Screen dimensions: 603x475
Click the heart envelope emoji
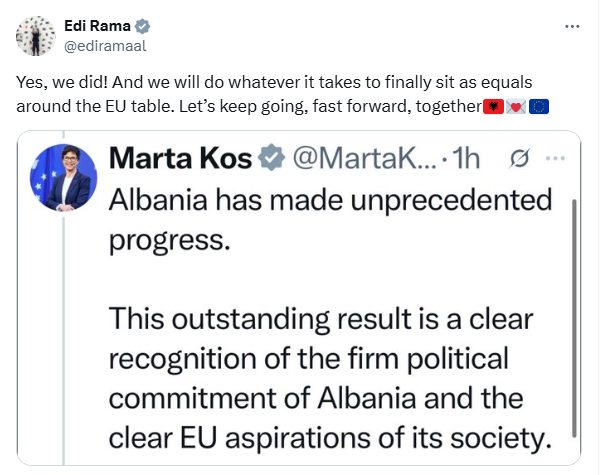515,105
